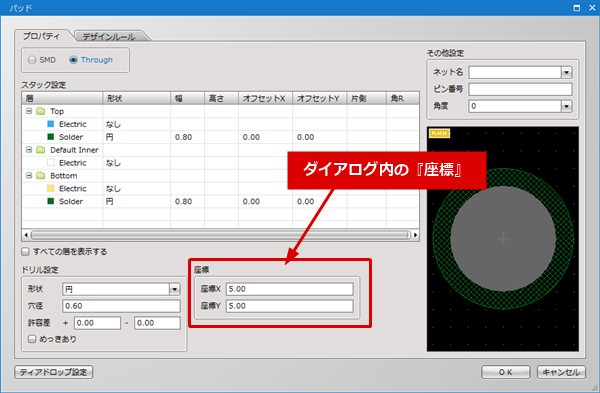The width and height of the screenshot is (600, 393).
Task: Click the 座標X input field
Action: [x=290, y=289]
